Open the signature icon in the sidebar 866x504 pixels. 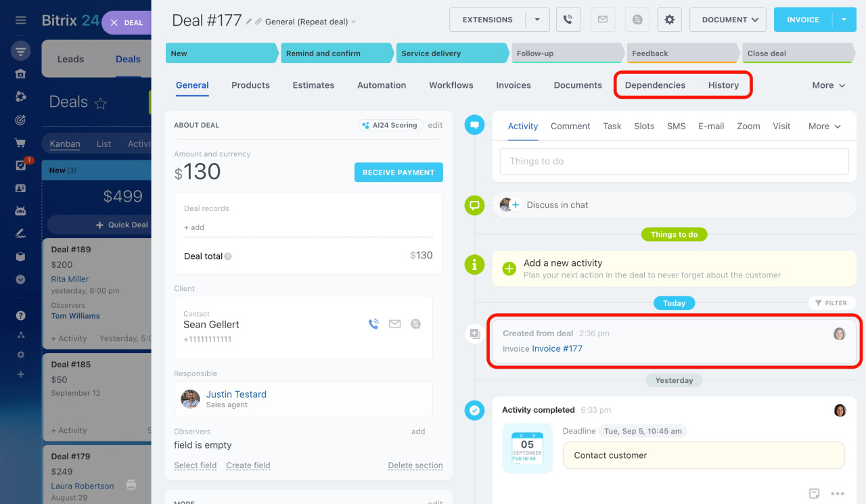coord(21,234)
